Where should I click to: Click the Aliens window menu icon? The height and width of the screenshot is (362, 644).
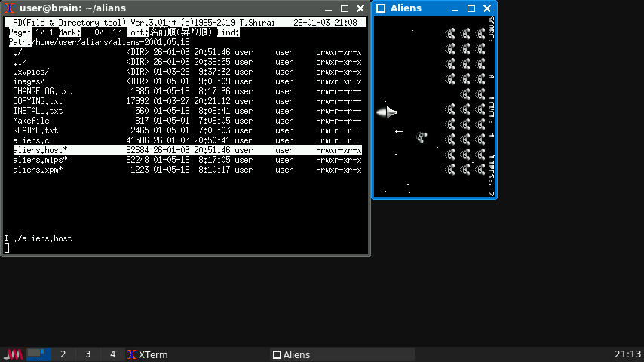(x=381, y=8)
